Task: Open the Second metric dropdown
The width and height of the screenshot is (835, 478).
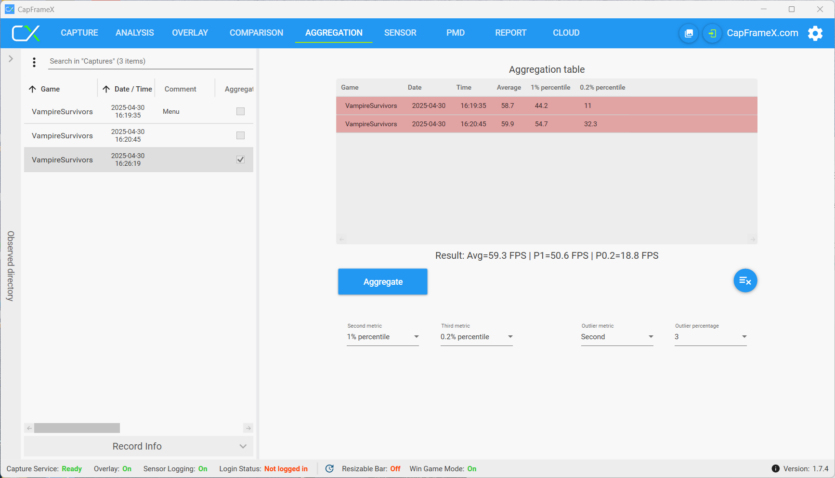Action: [x=383, y=337]
